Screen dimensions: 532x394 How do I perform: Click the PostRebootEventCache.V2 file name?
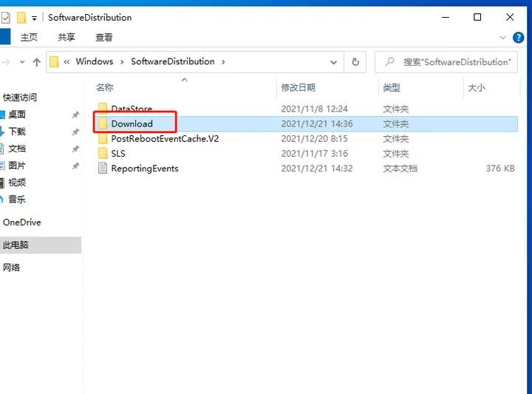[x=165, y=139]
